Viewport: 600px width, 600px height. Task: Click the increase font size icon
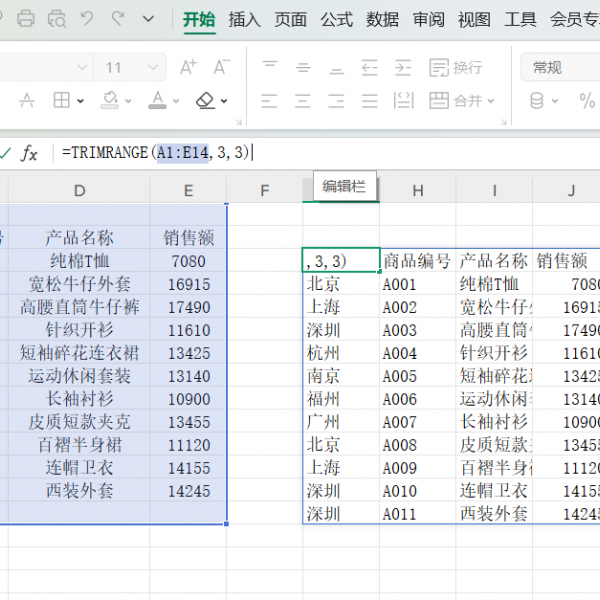point(188,68)
